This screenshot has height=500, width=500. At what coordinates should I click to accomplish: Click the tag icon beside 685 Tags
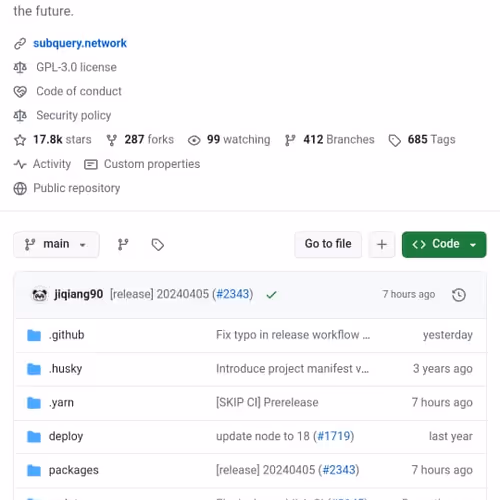395,141
